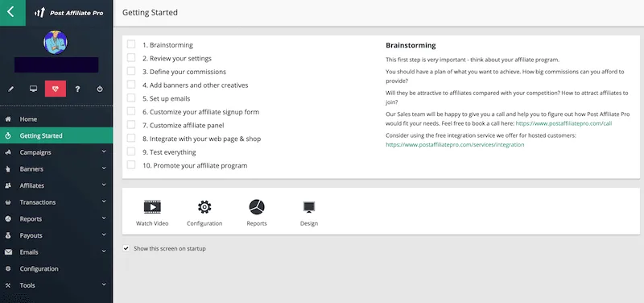Image resolution: width=644 pixels, height=303 pixels.
Task: Select step 3 Define your commissions text
Action: pyautogui.click(x=184, y=72)
